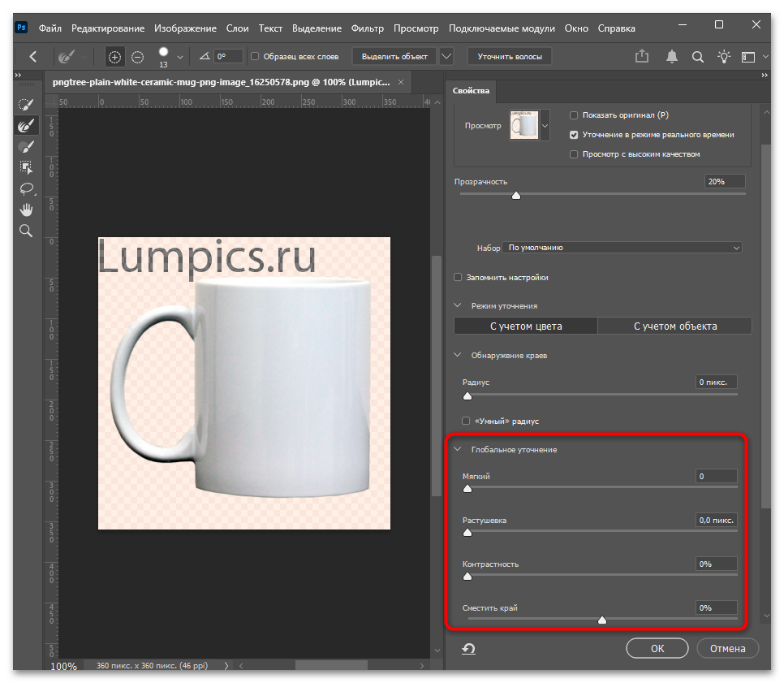Image resolution: width=784 pixels, height=683 pixels.
Task: Select the Lasso tool
Action: point(26,188)
